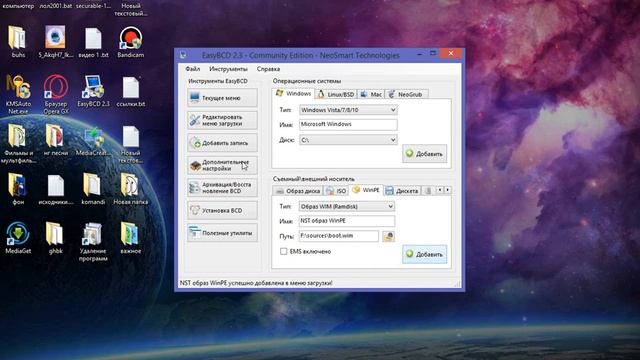Screen dimensions: 640x360
Task: Click the NST образ WinPE name field
Action: [347, 221]
